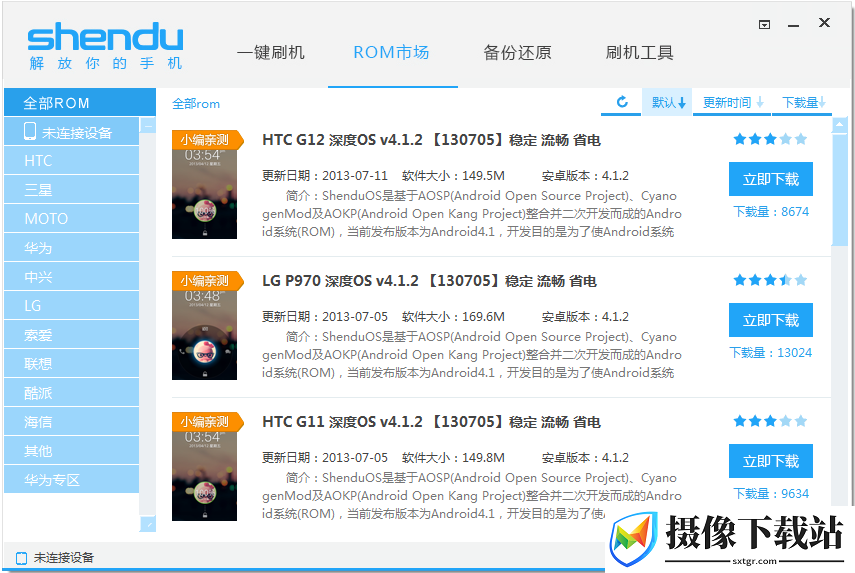Open the title bar dropdown menu icon

764,25
